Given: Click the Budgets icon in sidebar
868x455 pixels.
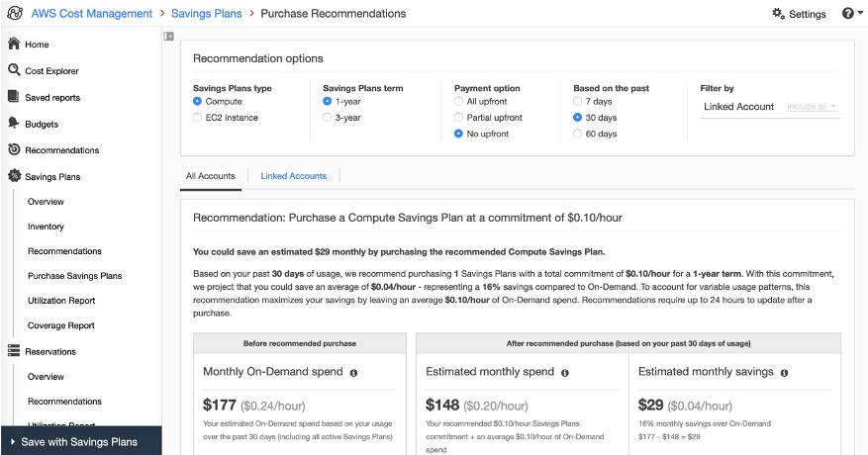Looking at the screenshot, I should pos(14,124).
